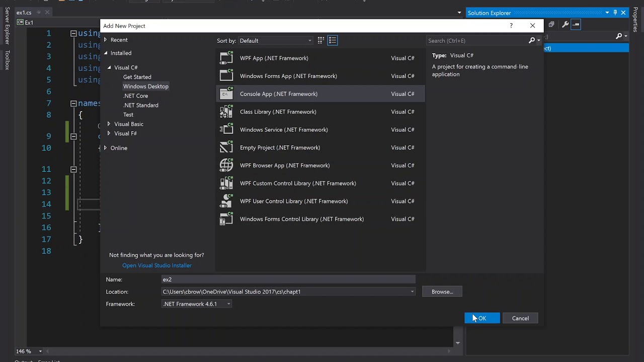Switch to the ex1.cs editor tab
644x362 pixels.
click(x=24, y=13)
